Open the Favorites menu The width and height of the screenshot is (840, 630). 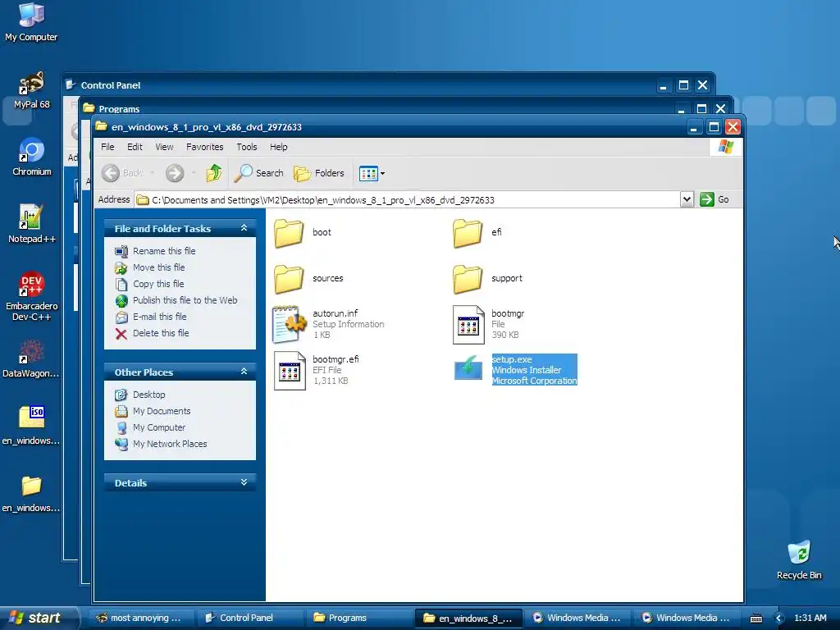[x=204, y=147]
